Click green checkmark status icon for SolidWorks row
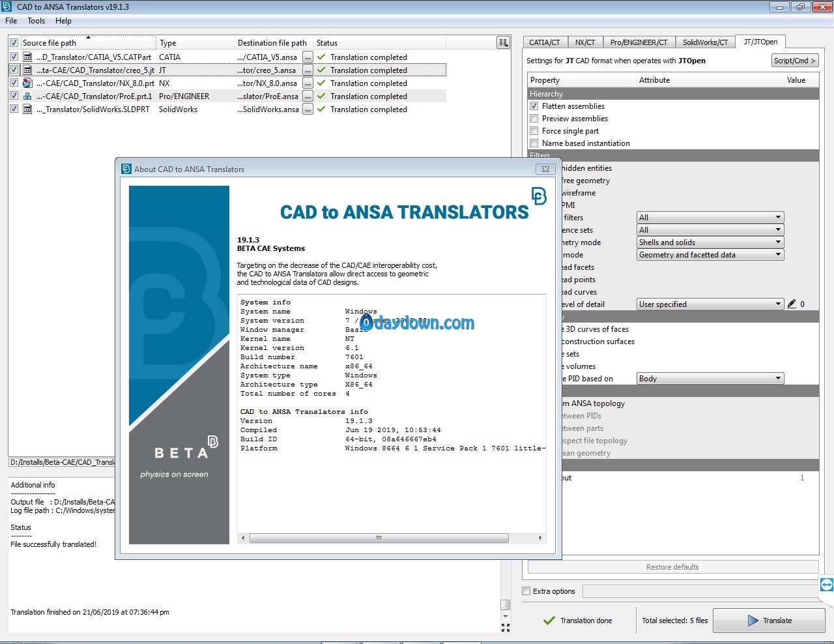Screen dimensions: 834x644 pos(321,109)
